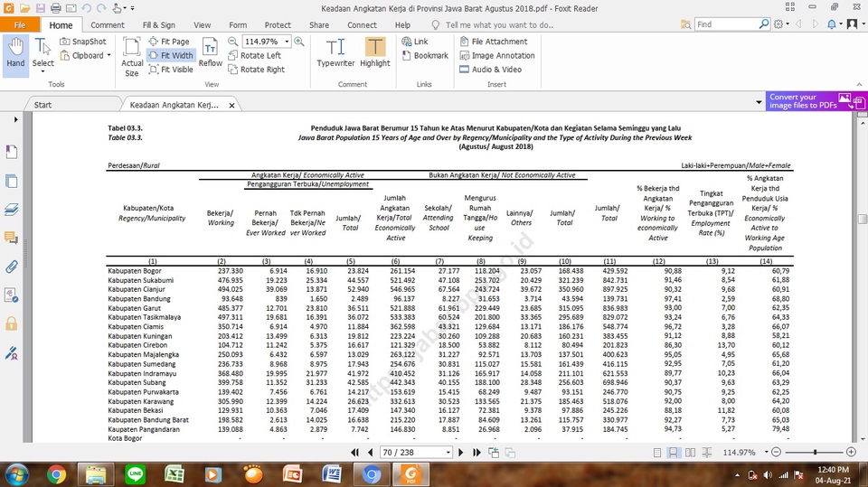The image size is (868, 487).
Task: Insert Audio & Video
Action: pos(490,70)
